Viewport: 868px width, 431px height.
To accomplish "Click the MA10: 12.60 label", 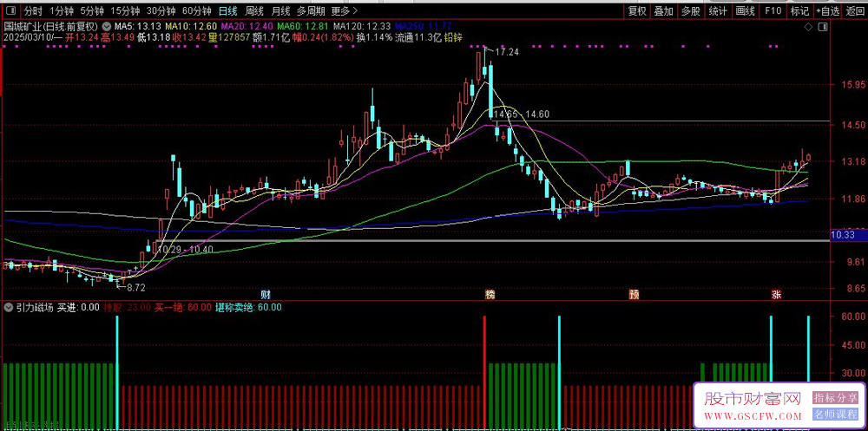I will 192,27.
